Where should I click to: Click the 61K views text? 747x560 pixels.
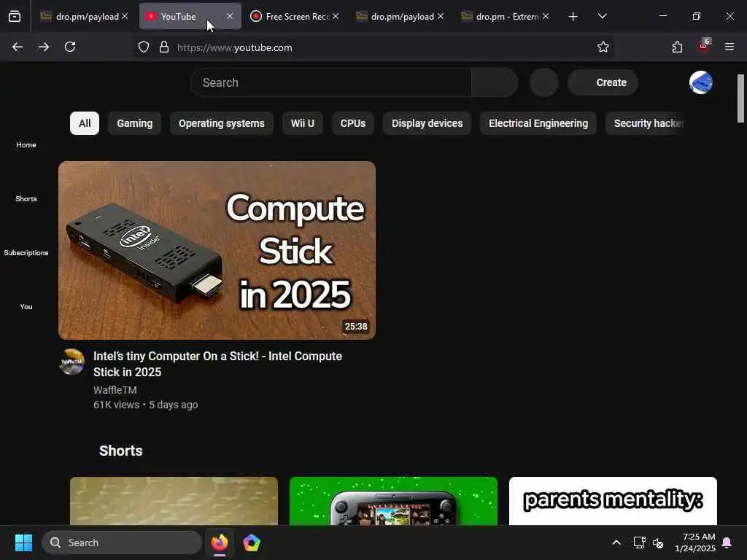tap(116, 405)
